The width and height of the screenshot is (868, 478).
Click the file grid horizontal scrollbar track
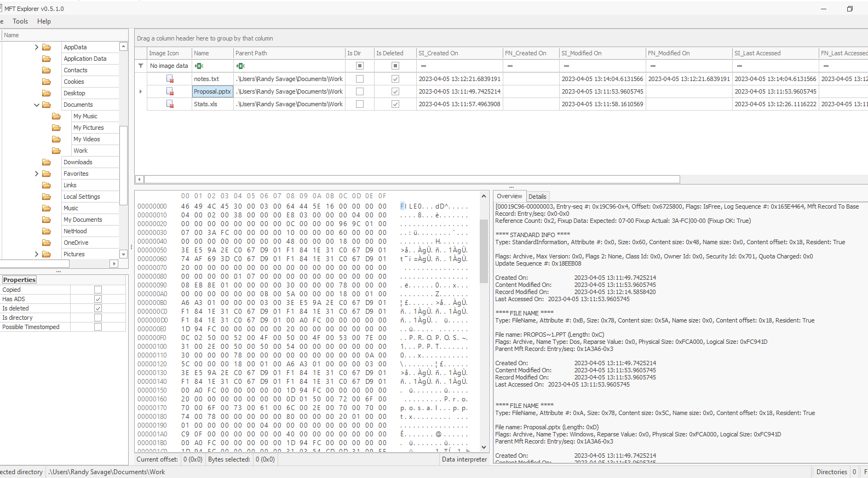[x=767, y=179]
